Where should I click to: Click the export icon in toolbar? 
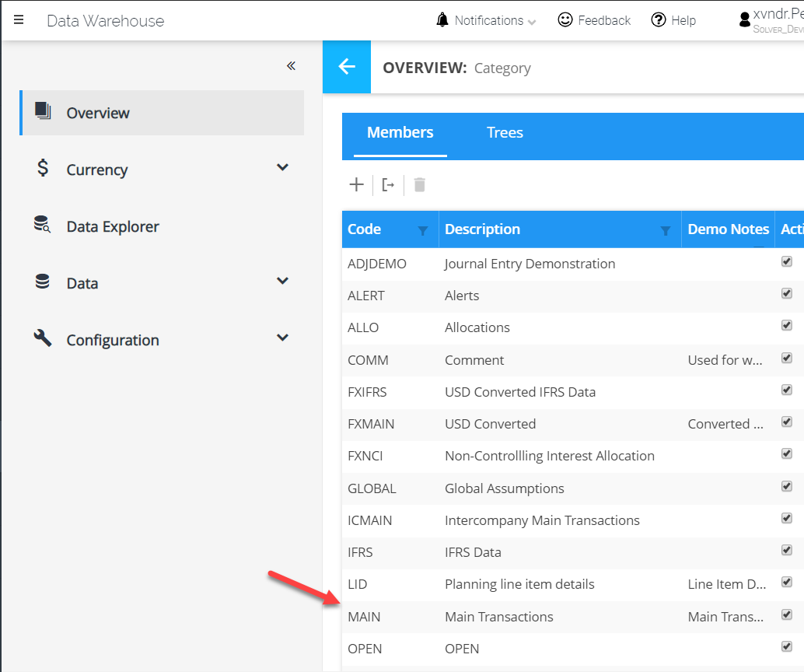(388, 184)
